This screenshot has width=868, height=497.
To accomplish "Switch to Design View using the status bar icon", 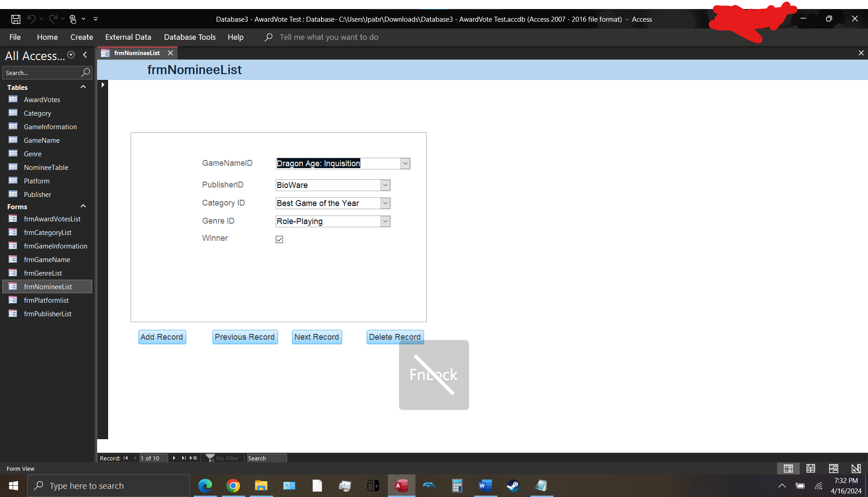I will coord(856,469).
